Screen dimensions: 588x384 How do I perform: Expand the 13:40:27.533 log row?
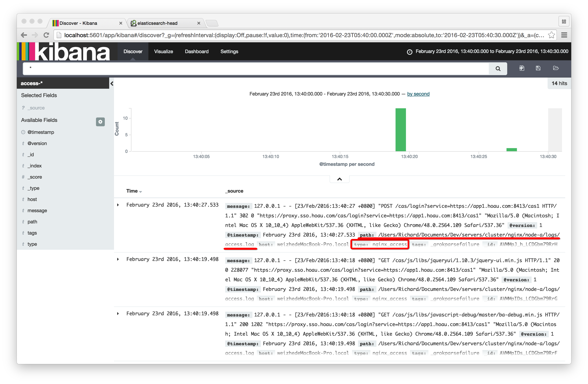(118, 205)
